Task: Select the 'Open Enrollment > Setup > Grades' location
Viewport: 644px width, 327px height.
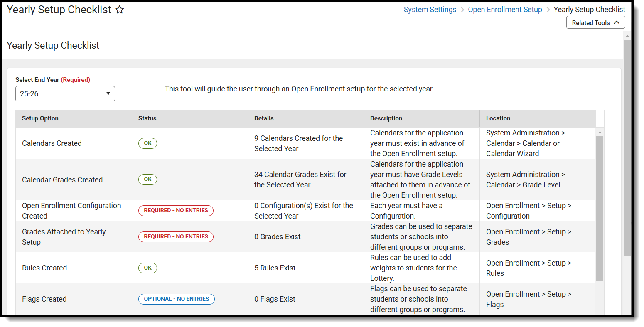Action: (529, 237)
